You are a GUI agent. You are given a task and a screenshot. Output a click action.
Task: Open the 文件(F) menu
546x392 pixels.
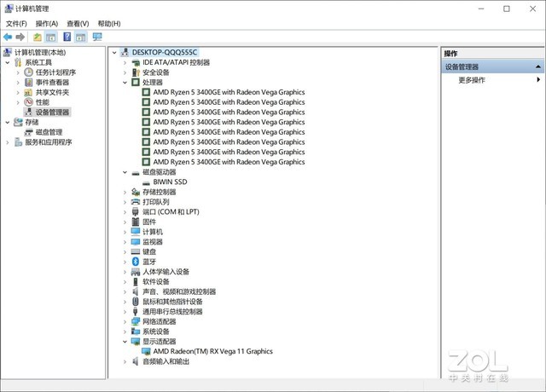coord(16,23)
